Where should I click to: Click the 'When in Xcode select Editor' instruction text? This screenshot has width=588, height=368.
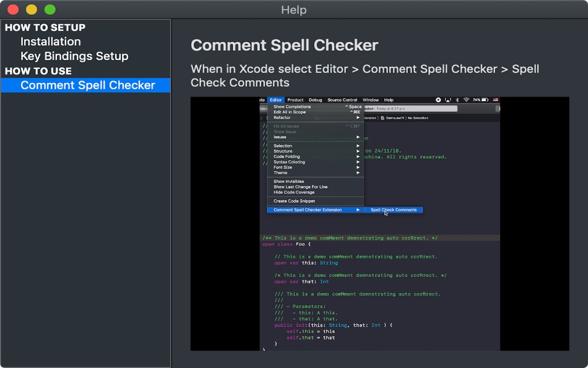pyautogui.click(x=365, y=76)
